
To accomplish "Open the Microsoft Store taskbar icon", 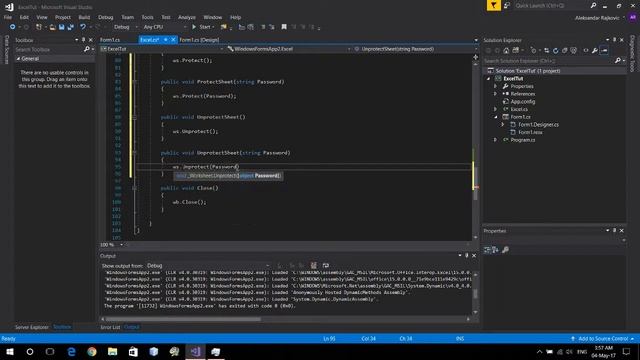I will pyautogui.click(x=133, y=351).
